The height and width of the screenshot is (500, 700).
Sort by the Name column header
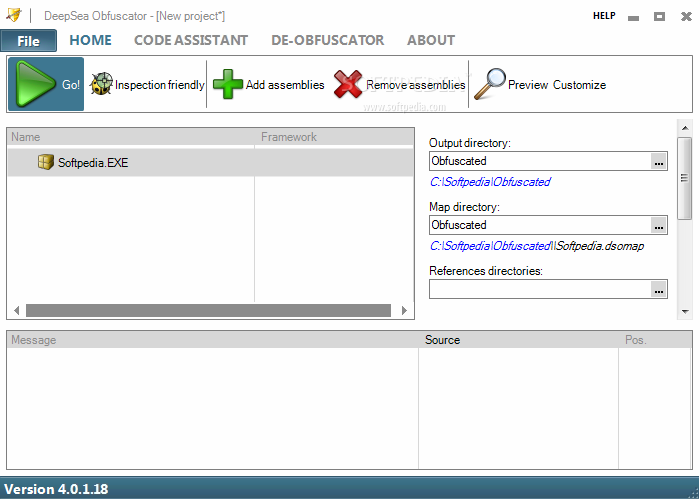click(x=131, y=137)
